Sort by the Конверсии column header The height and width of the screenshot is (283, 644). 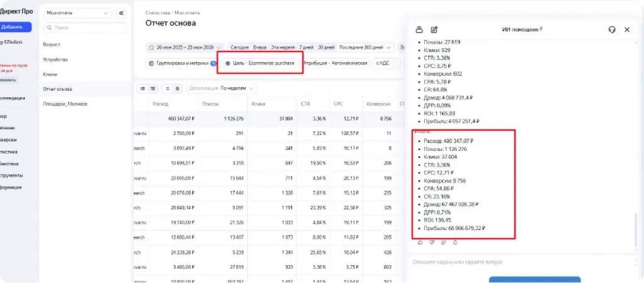378,104
